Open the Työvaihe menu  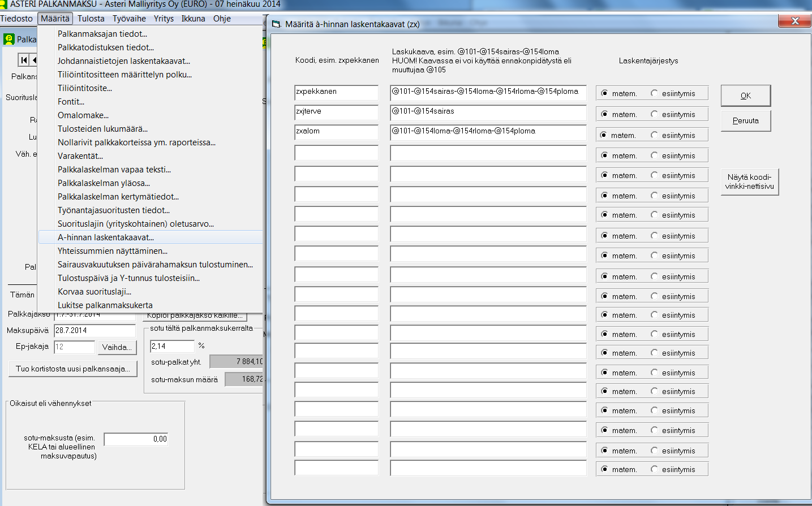tap(129, 19)
